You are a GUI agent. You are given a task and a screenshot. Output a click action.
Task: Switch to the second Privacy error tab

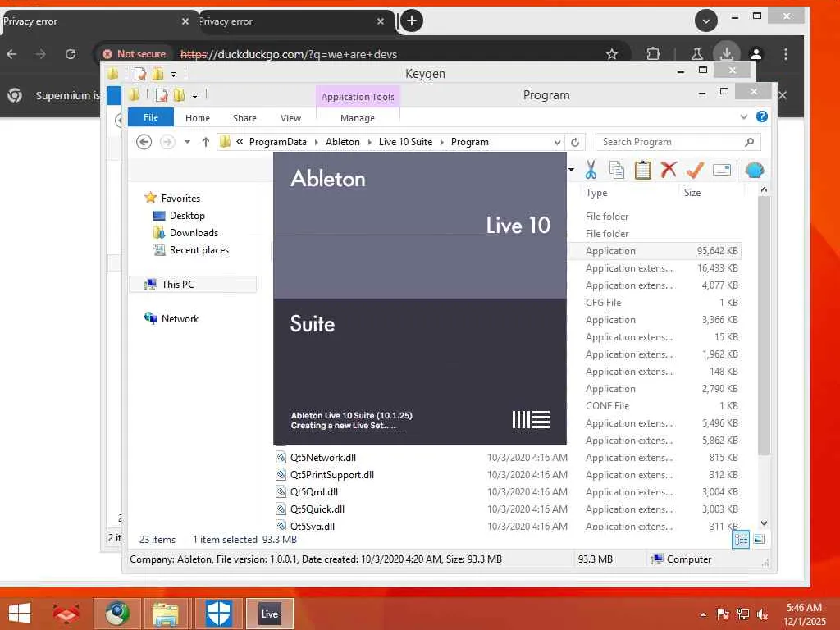click(288, 21)
